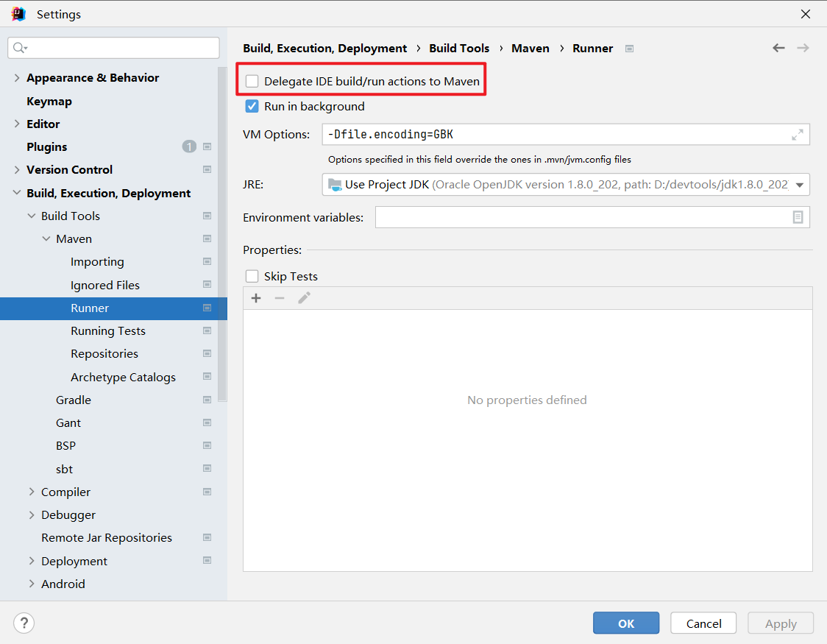827x644 pixels.
Task: Click the project icon beside Repositories
Action: point(207,353)
